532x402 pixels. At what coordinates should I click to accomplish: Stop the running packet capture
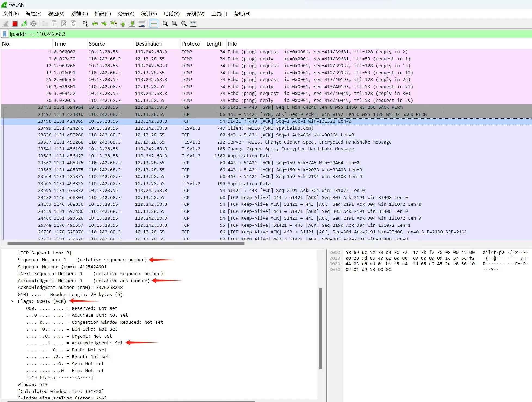(x=15, y=24)
